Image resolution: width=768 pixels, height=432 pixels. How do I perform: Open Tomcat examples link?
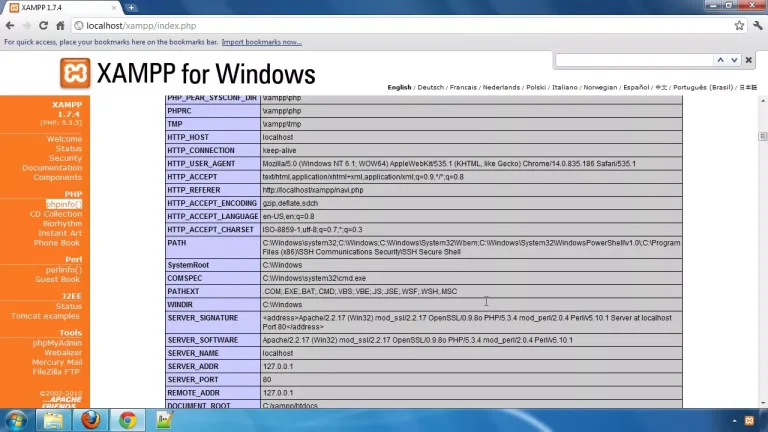pyautogui.click(x=45, y=316)
